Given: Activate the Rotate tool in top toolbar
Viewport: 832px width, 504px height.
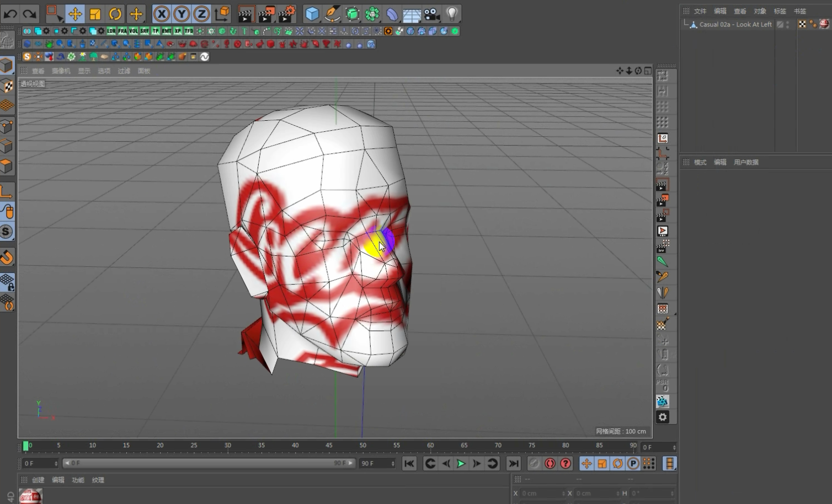Looking at the screenshot, I should coord(115,14).
